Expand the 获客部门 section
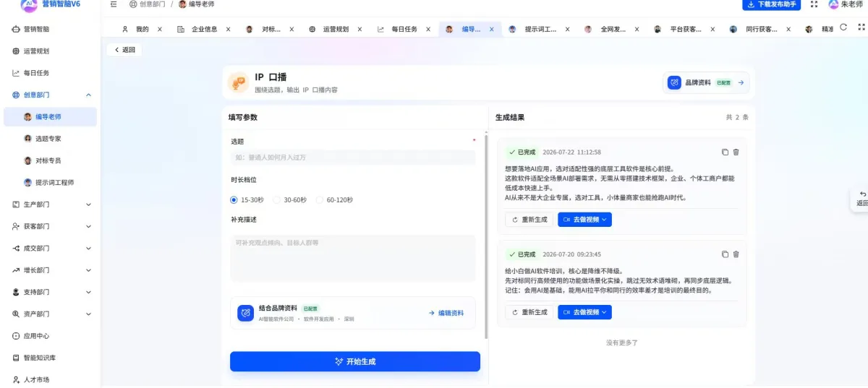Viewport: 868px width, 388px height. click(88, 226)
